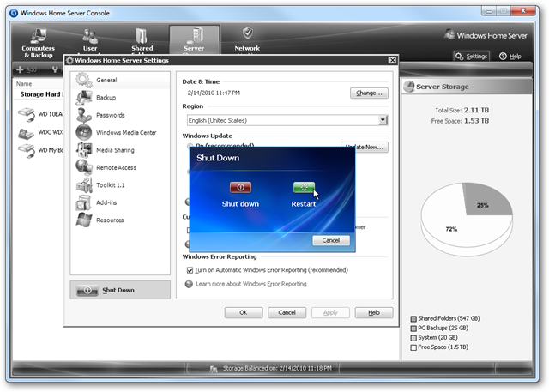
Task: Click the Help button in Settings dialog
Action: click(374, 312)
